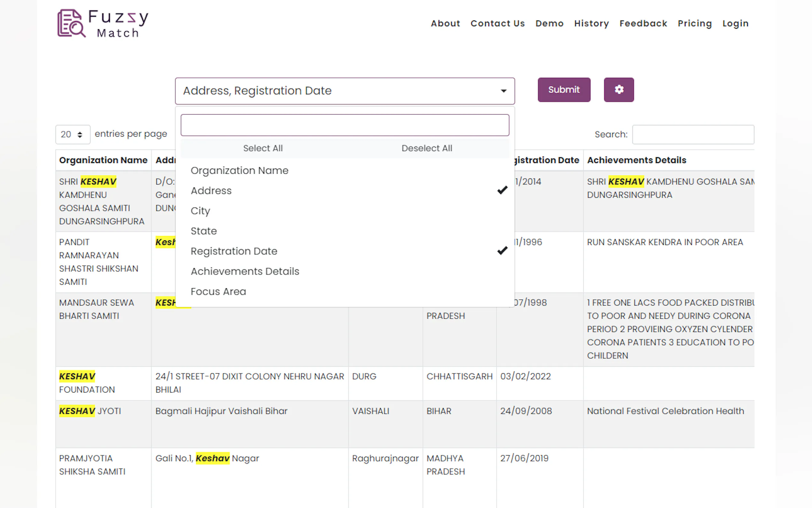Select the Organization Name option

coord(239,171)
